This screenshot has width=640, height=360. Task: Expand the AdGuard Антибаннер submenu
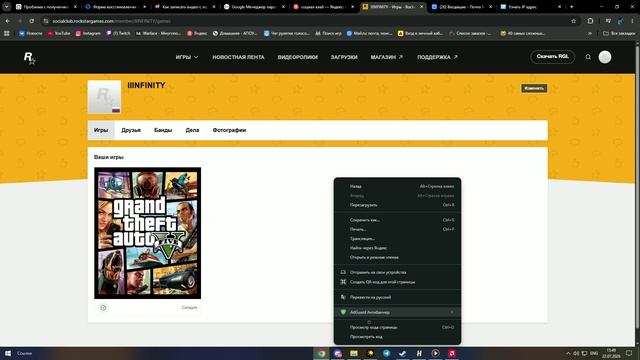coord(398,312)
